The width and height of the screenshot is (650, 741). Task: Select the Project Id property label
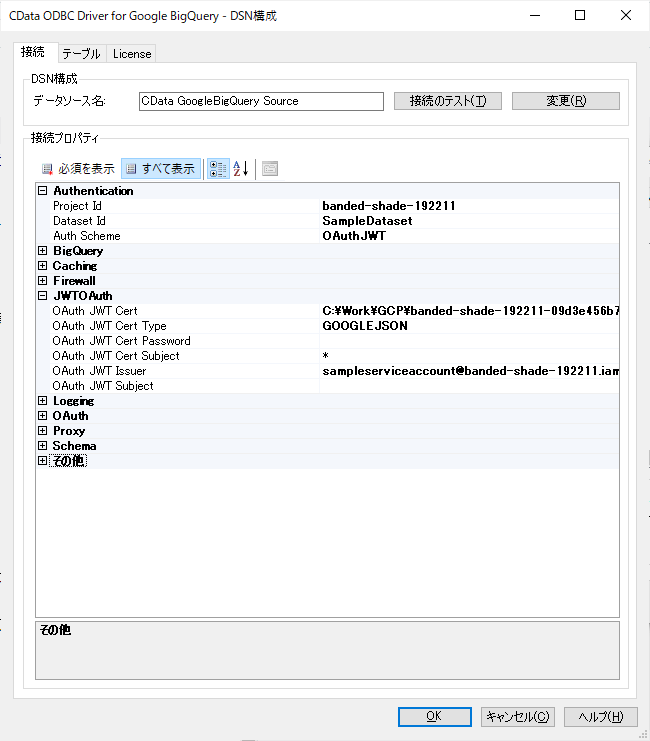click(77, 206)
